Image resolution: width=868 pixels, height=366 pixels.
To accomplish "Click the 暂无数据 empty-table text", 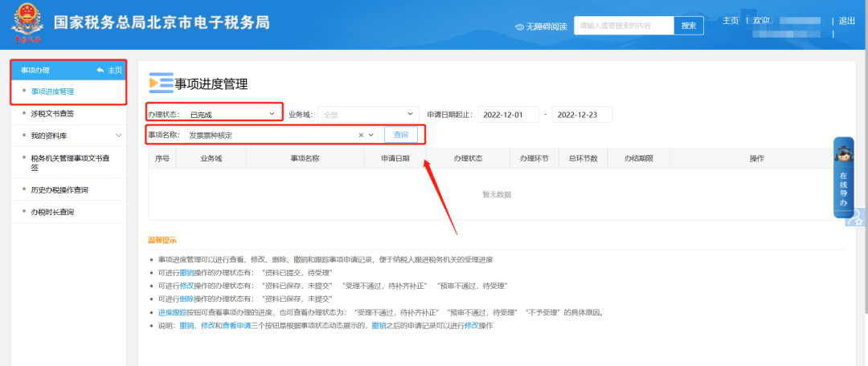I will pos(497,194).
